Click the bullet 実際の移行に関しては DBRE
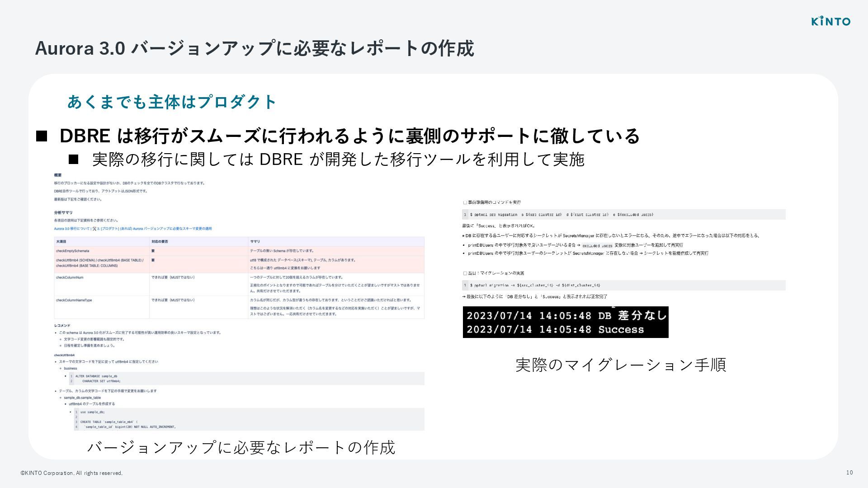868x488 pixels. pyautogui.click(x=338, y=160)
